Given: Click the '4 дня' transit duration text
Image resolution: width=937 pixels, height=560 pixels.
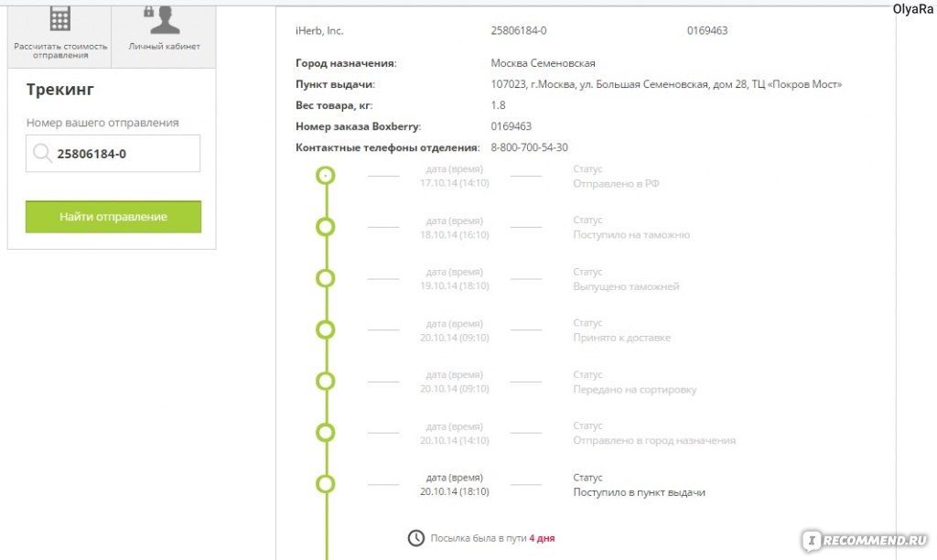Looking at the screenshot, I should (x=542, y=538).
